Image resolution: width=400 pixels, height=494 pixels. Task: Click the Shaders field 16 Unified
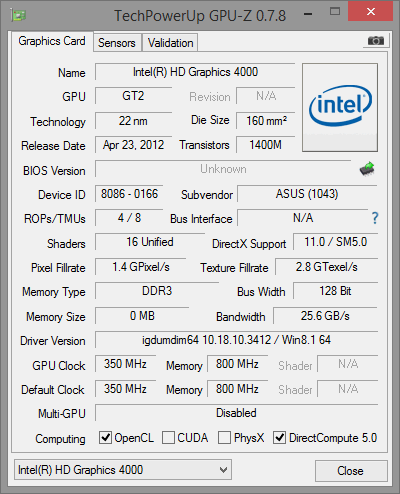(x=150, y=242)
